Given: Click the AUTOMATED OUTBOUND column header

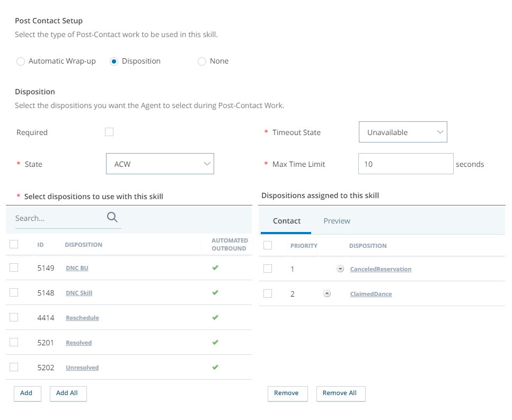Looking at the screenshot, I should (x=229, y=245).
